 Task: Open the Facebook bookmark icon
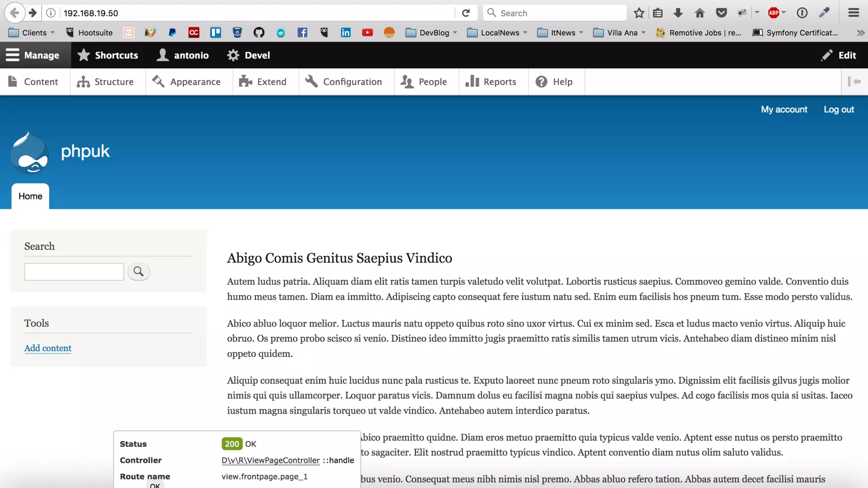tap(302, 33)
